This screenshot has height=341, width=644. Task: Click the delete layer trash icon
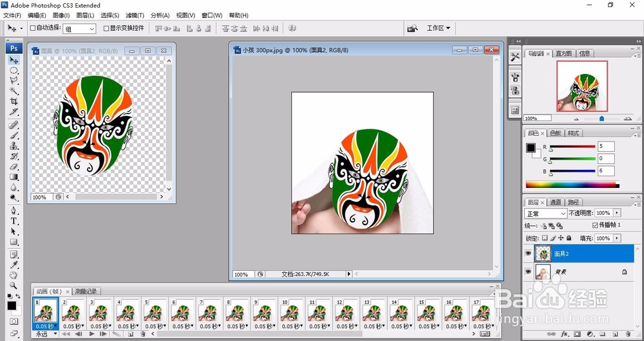pyautogui.click(x=627, y=334)
